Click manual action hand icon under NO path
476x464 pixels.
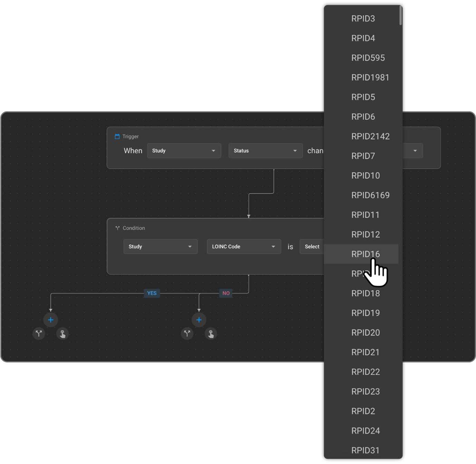pos(211,334)
